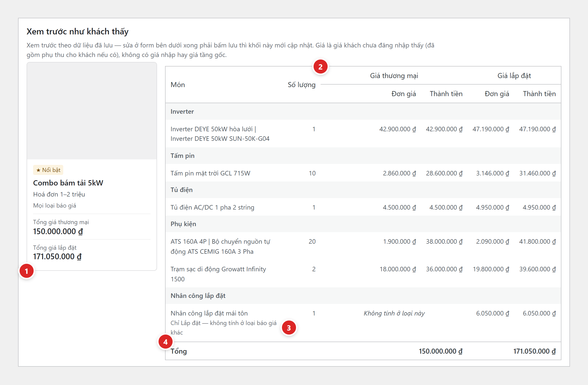Click the quantity '10' for Tấm pin
The image size is (588, 385).
(312, 173)
